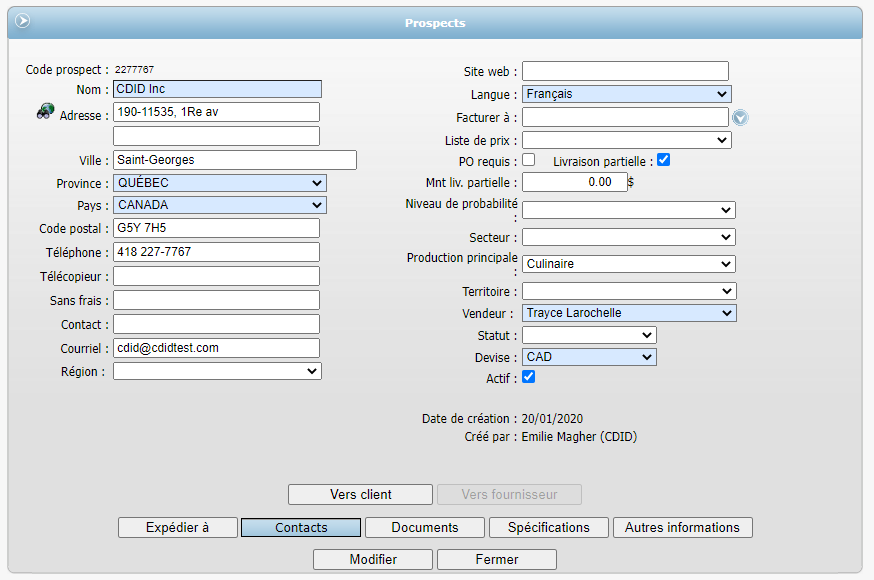Click the Modifier button
The width and height of the screenshot is (874, 580).
[373, 559]
